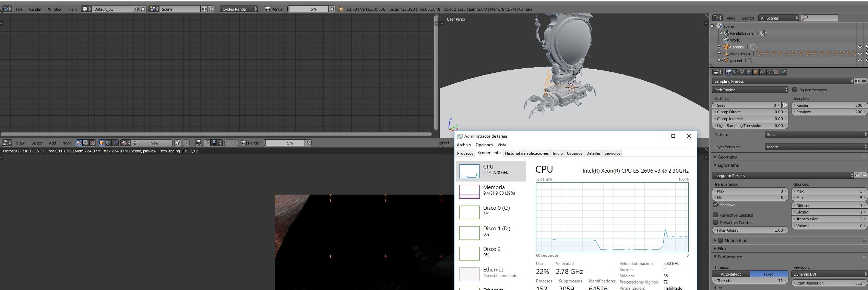Switch node editor to Compositing nodes icon
The image size is (868, 290).
tap(86, 143)
